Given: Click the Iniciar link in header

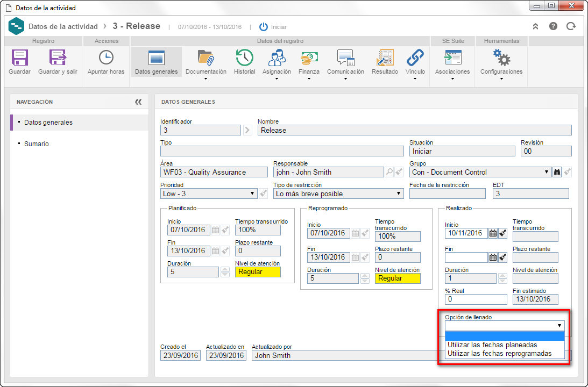Looking at the screenshot, I should point(279,27).
